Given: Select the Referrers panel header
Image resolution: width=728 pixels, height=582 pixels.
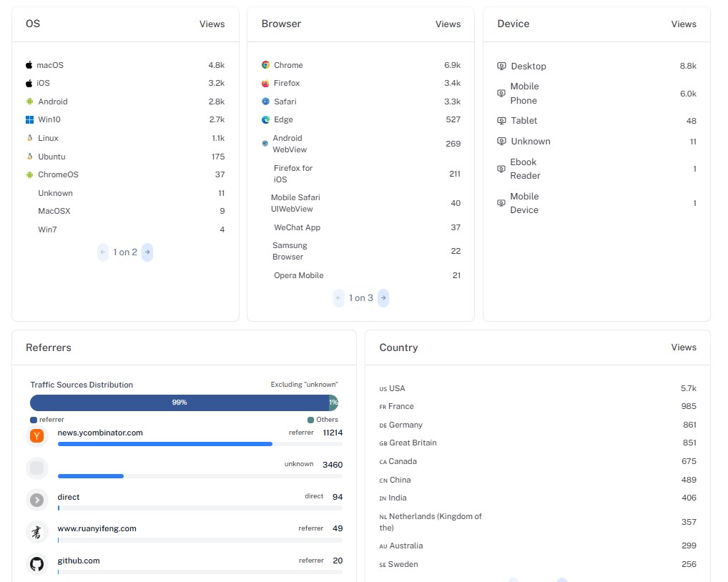Looking at the screenshot, I should (48, 347).
